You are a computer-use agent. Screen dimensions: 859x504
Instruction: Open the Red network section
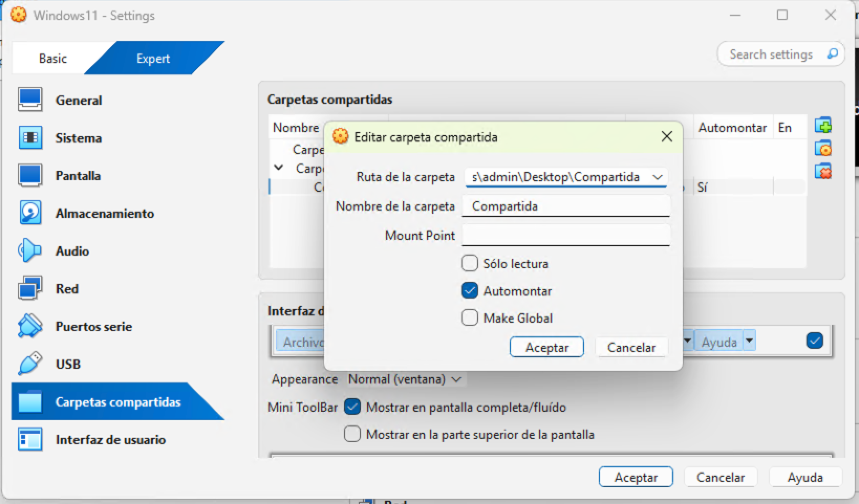(x=67, y=289)
